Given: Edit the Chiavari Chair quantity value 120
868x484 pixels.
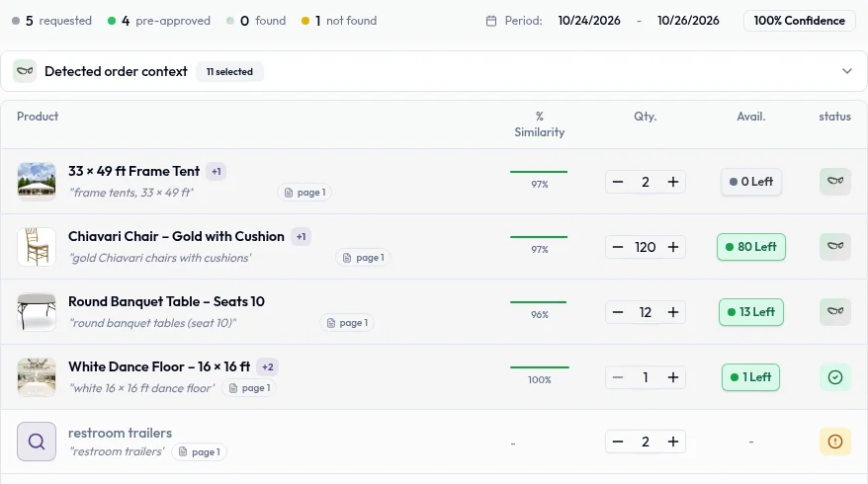Looking at the screenshot, I should click(x=645, y=247).
